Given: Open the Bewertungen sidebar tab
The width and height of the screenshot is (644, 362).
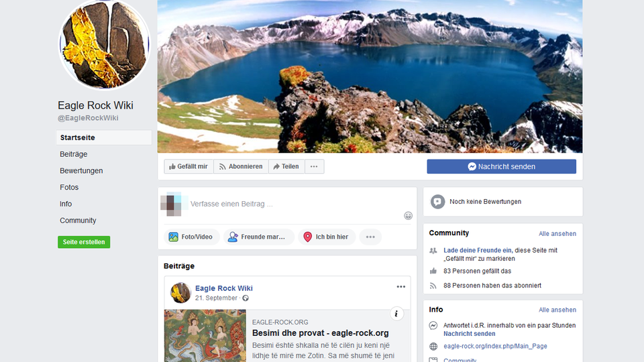Looking at the screenshot, I should (81, 171).
